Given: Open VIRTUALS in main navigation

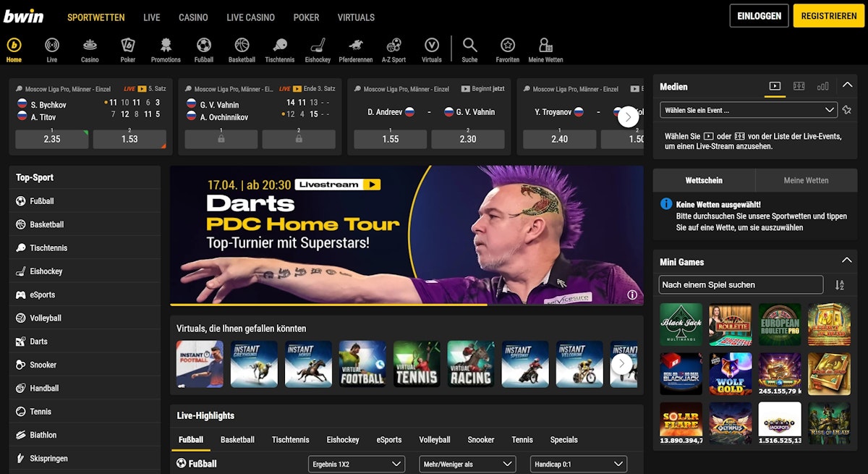Looking at the screenshot, I should coord(356,17).
